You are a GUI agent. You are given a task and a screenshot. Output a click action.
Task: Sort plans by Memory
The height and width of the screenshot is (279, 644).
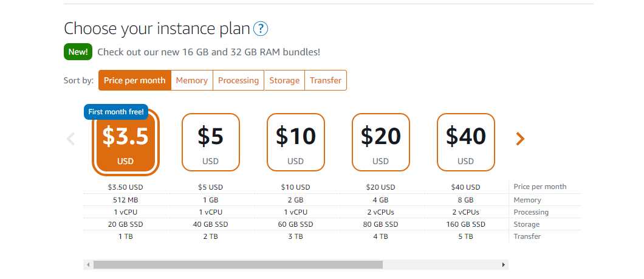(x=192, y=80)
